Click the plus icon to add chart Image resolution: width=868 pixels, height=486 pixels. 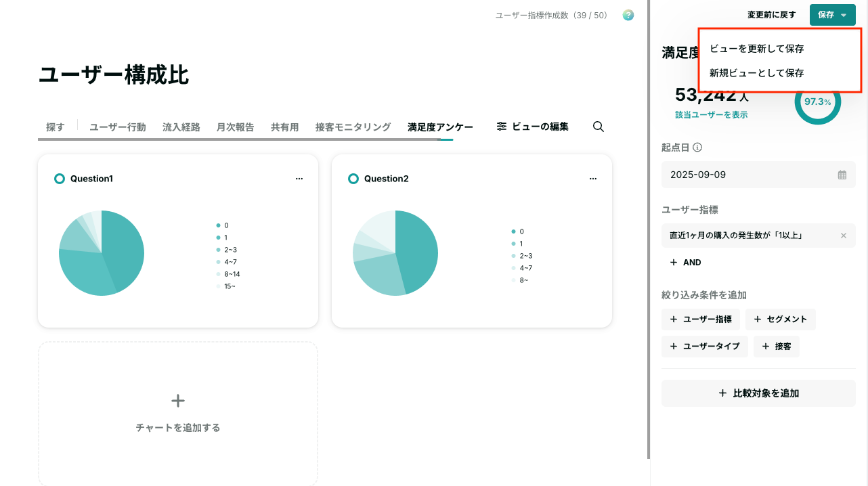pos(178,401)
